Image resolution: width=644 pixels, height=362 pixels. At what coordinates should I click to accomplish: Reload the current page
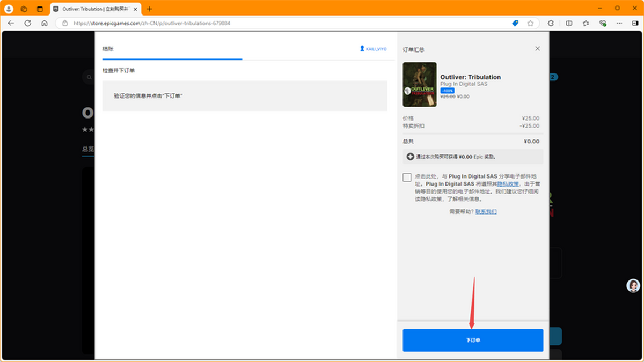(x=28, y=23)
